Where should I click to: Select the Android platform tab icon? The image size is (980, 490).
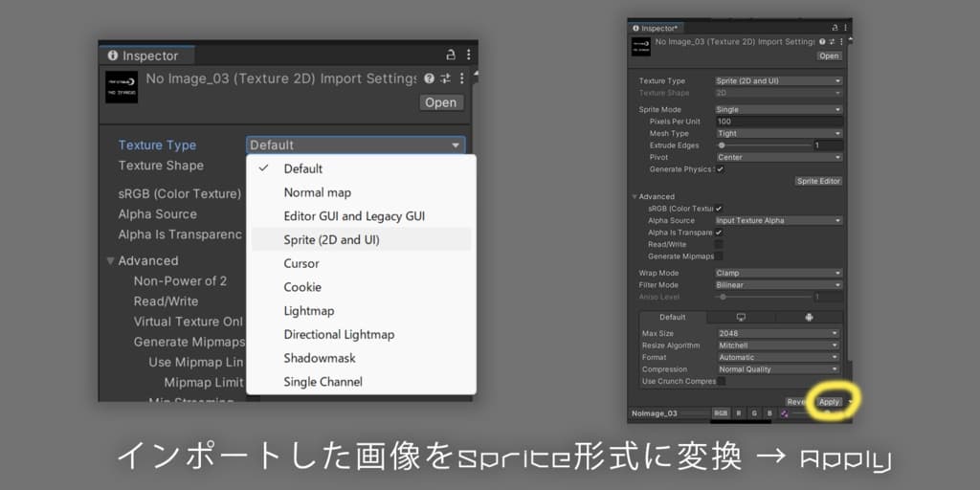click(809, 317)
